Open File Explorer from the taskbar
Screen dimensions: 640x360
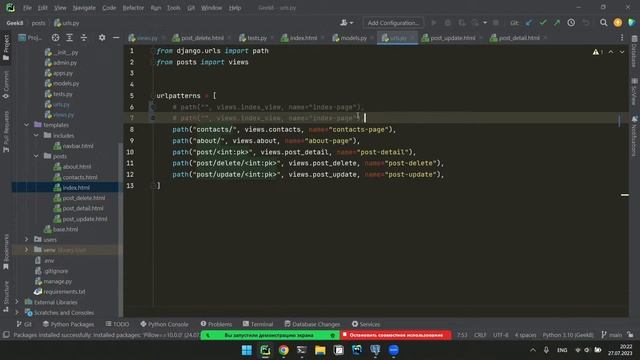click(x=320, y=350)
